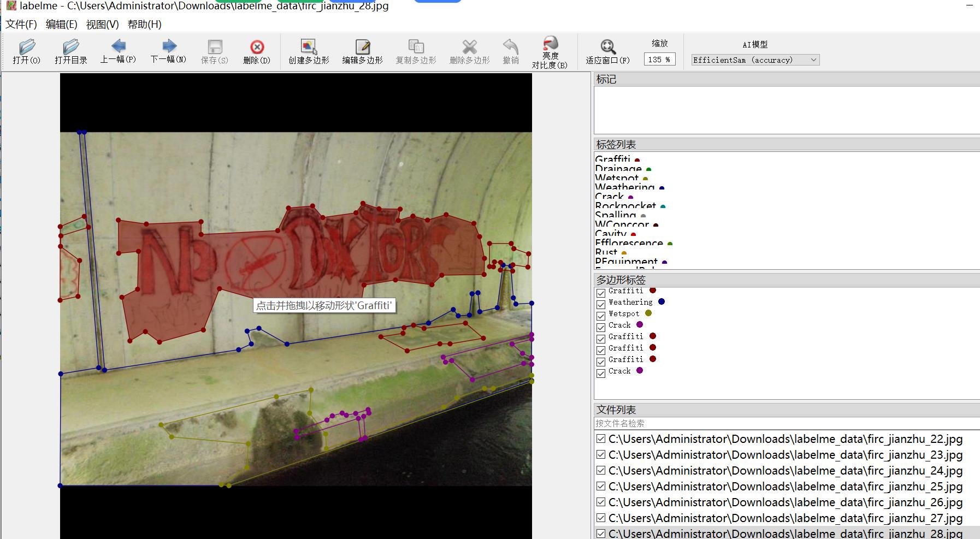Uncheck the firc_jianzhu_24.jpg file checkbox
The image size is (980, 539).
(x=601, y=470)
